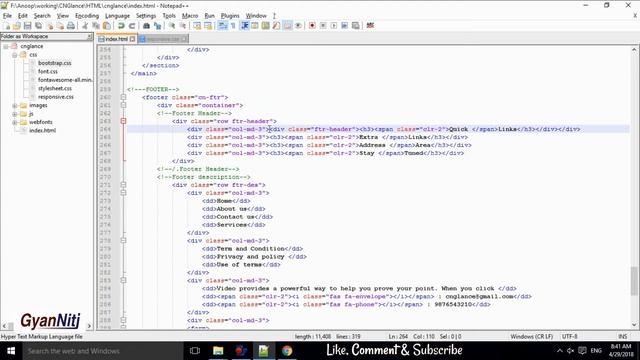The image size is (640, 360).
Task: Click the Close document toolbar icon
Action: pyautogui.click(x=50, y=26)
